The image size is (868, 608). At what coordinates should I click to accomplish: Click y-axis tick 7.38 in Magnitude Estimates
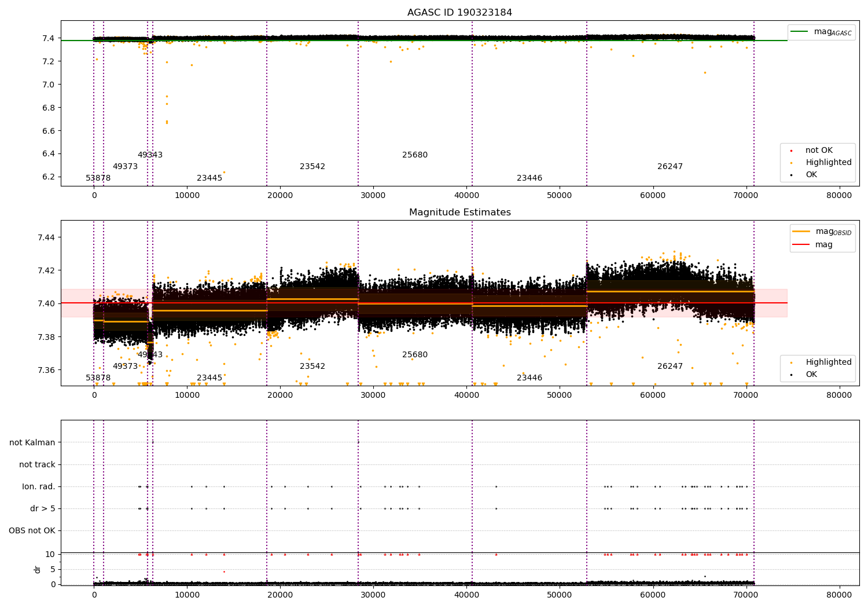click(47, 337)
